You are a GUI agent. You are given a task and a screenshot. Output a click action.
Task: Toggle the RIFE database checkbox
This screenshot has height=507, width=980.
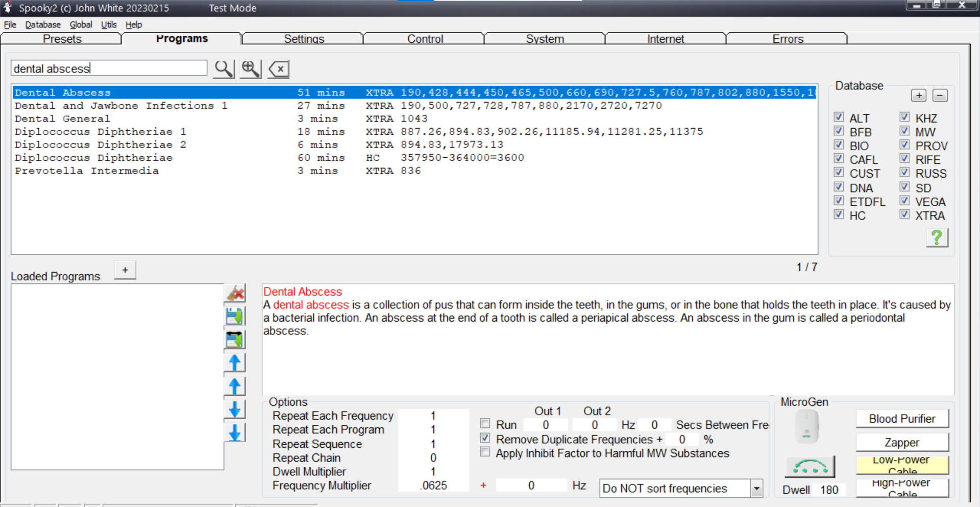904,159
